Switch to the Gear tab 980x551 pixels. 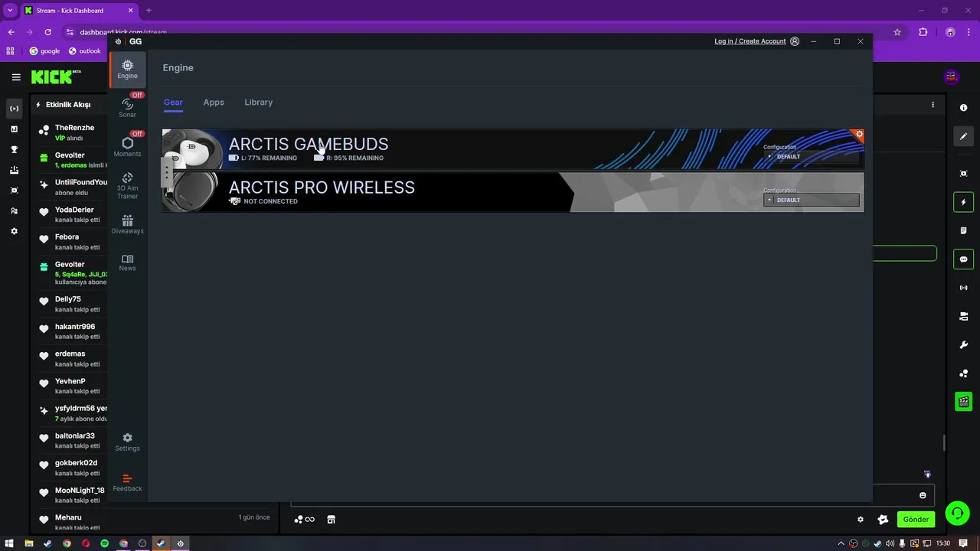173,103
